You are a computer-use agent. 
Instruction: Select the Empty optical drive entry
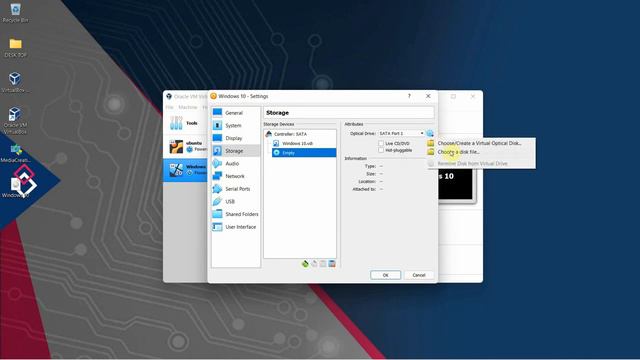click(x=304, y=153)
